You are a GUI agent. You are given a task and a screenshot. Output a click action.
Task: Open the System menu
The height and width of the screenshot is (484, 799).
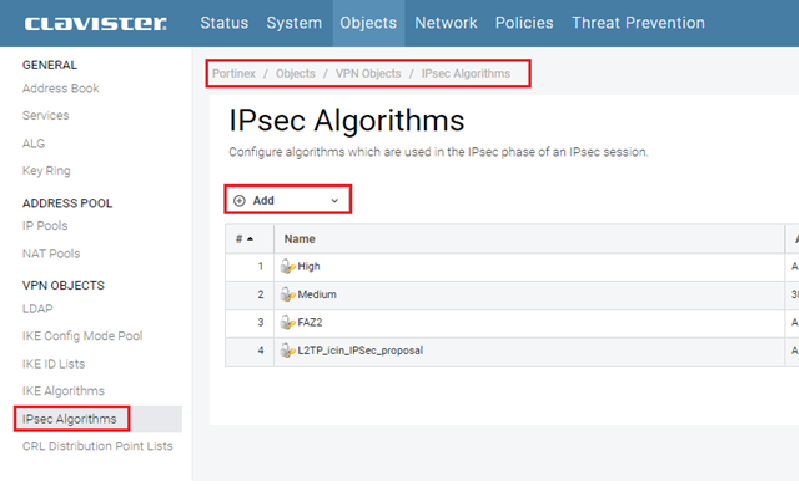[x=294, y=23]
